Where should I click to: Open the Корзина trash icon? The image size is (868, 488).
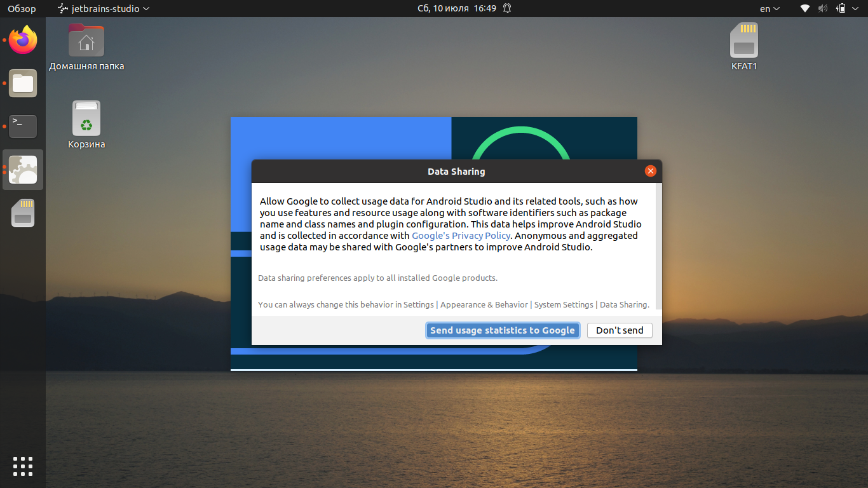86,125
